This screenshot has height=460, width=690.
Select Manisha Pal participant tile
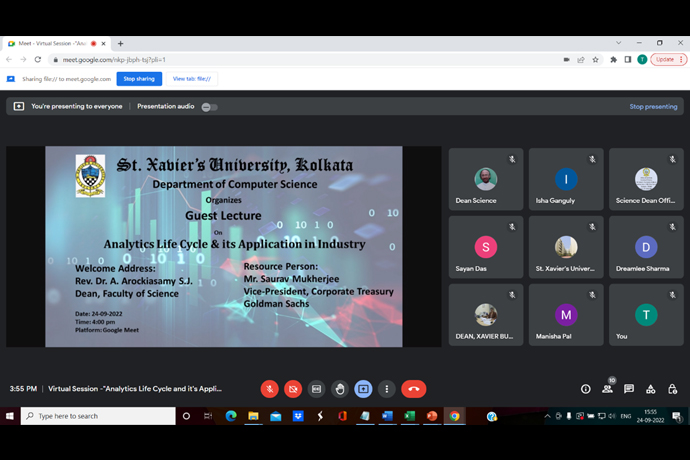pos(566,315)
